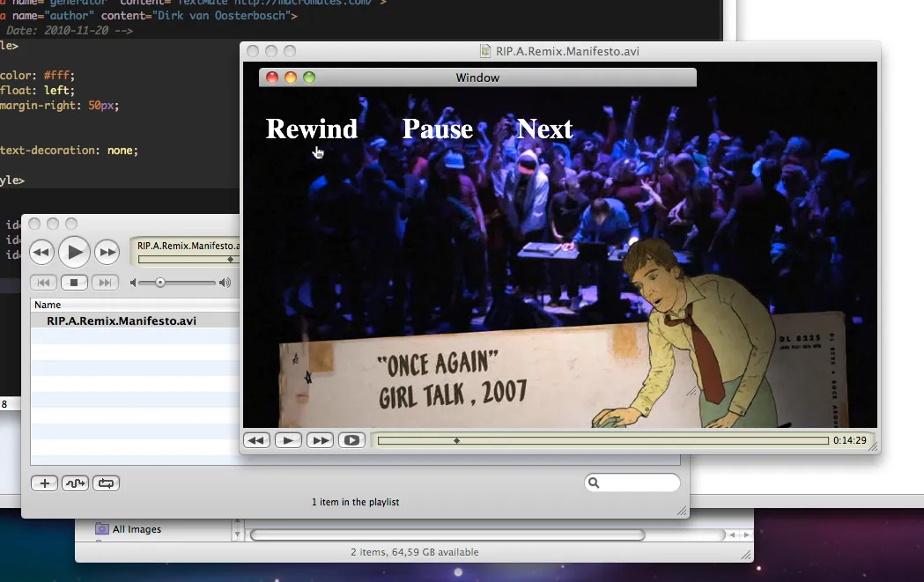Click the volume slider knob
Screen dimensions: 924x582
[x=159, y=283]
